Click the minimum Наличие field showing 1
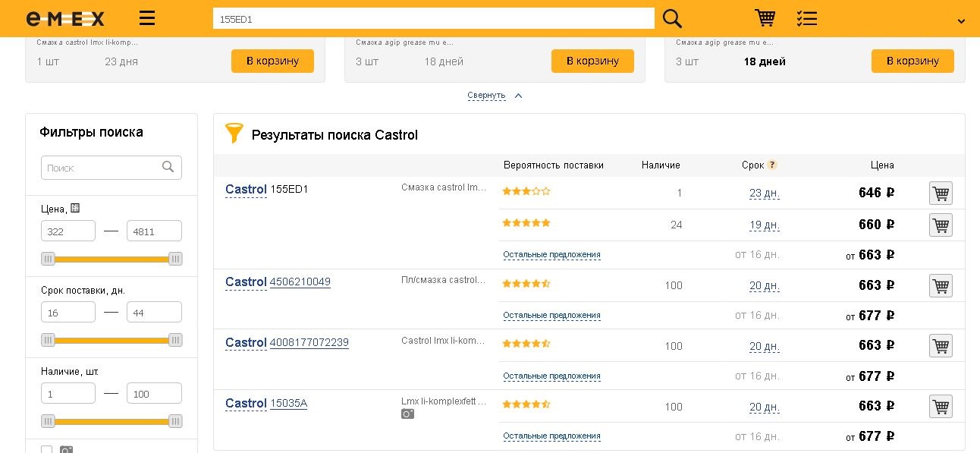The width and height of the screenshot is (980, 453). [68, 393]
